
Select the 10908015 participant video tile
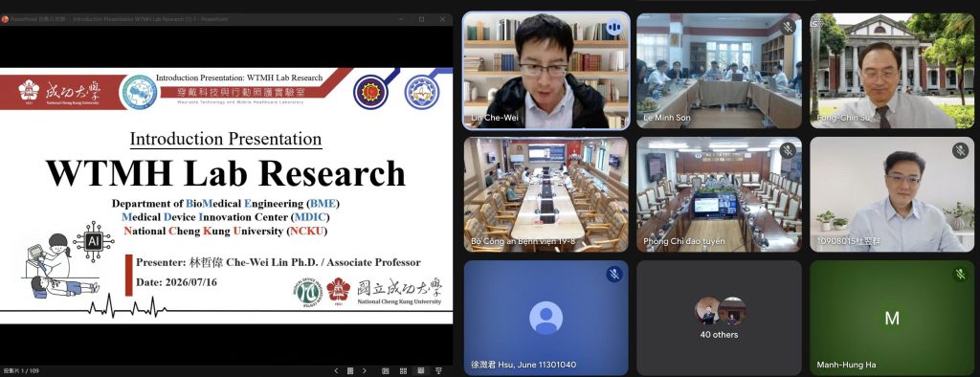892,194
